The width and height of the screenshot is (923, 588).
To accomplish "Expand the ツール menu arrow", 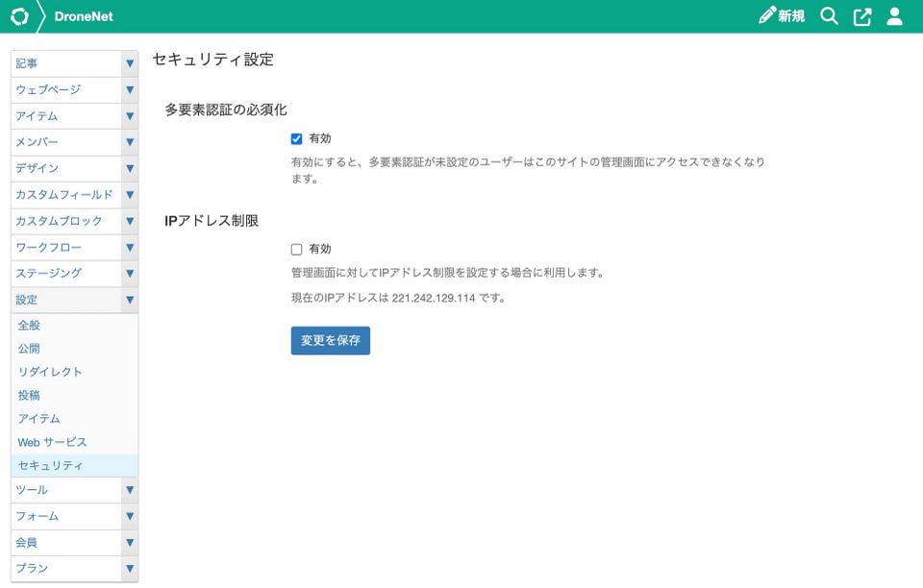I will tap(130, 490).
